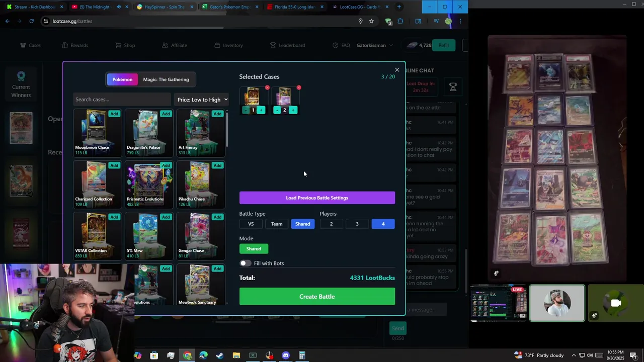This screenshot has width=644, height=362.
Task: Mute The Midnight tab audio icon
Action: pos(119,7)
